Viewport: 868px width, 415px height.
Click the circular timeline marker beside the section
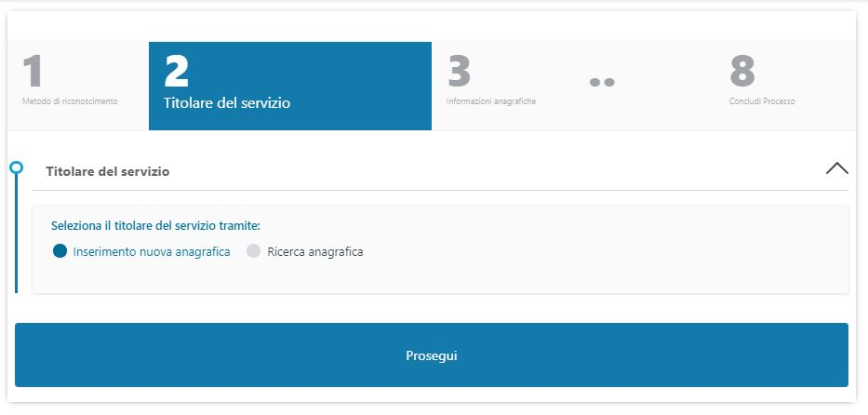tap(16, 168)
